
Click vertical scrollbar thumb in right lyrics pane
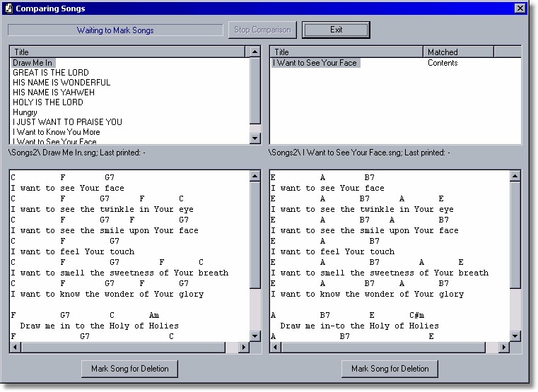pyautogui.click(x=515, y=235)
